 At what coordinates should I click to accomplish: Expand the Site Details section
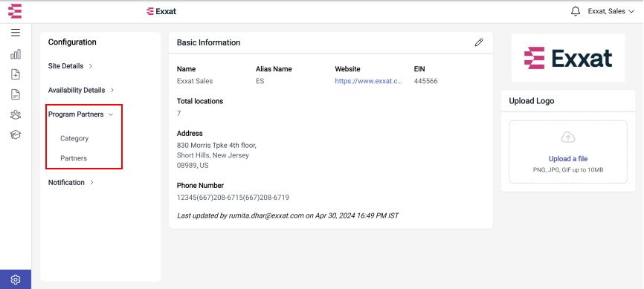tap(70, 65)
